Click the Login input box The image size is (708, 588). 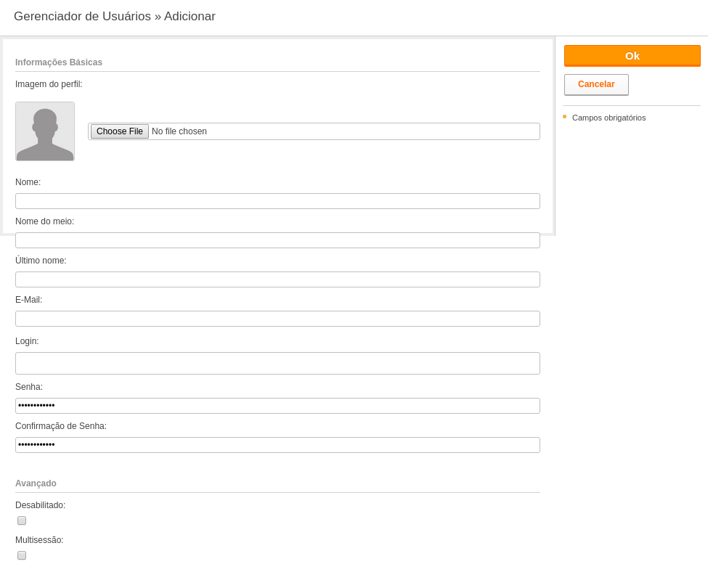pyautogui.click(x=277, y=364)
